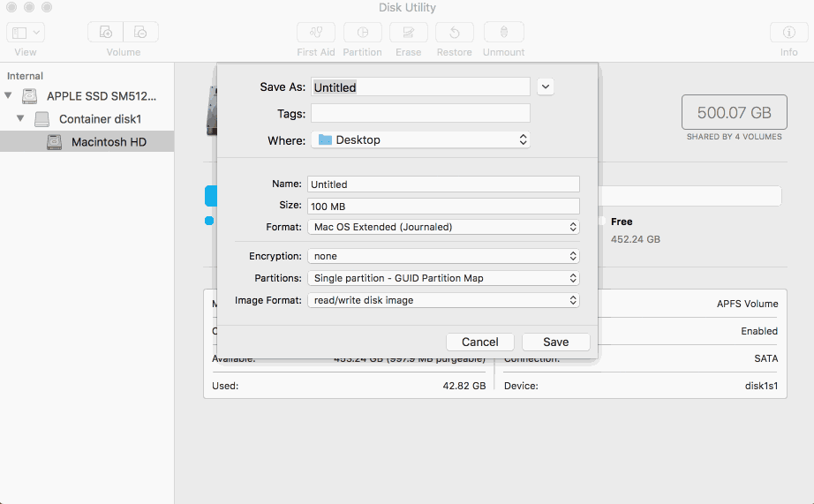Click the Size field showing 100 MB

443,206
